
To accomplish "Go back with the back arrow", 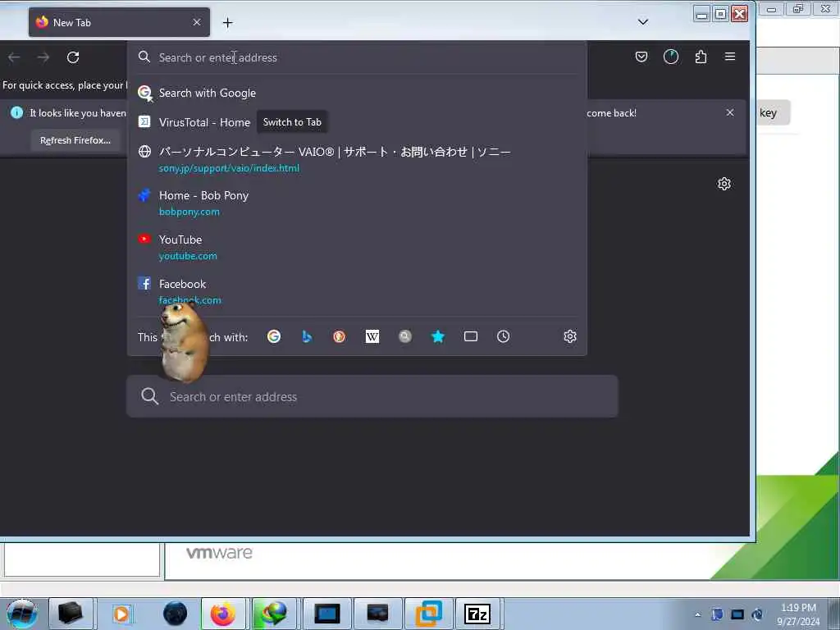I will point(14,57).
